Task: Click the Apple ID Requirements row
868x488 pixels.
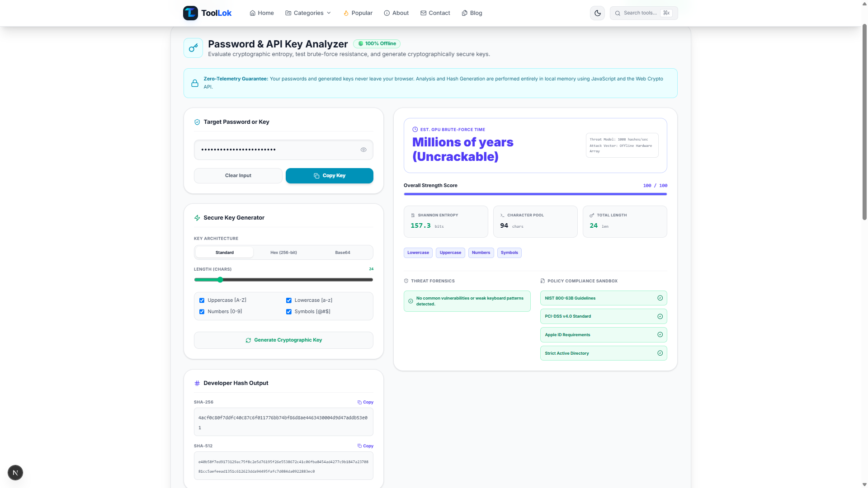Action: pyautogui.click(x=604, y=335)
